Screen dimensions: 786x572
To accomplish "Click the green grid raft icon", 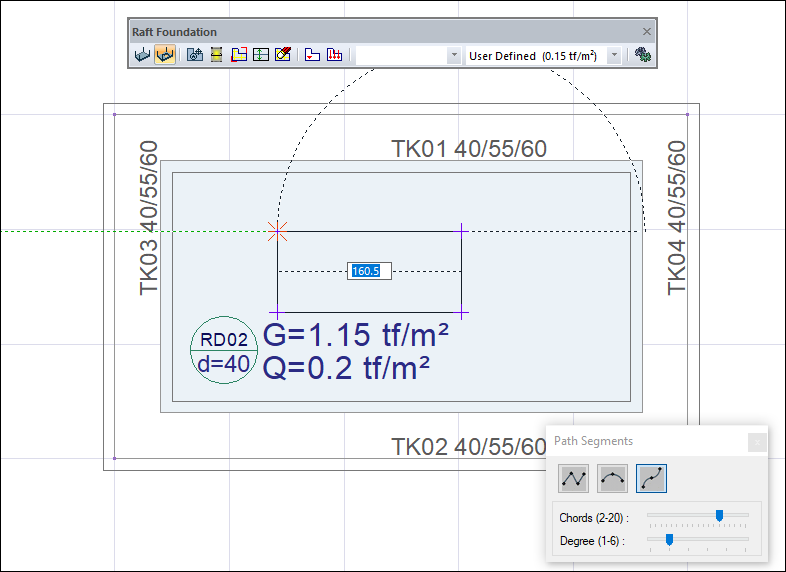I will tap(260, 55).
